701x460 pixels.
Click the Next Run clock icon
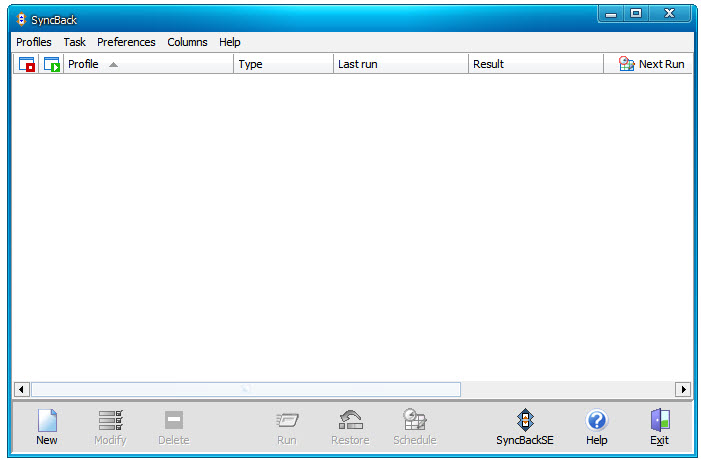point(627,64)
